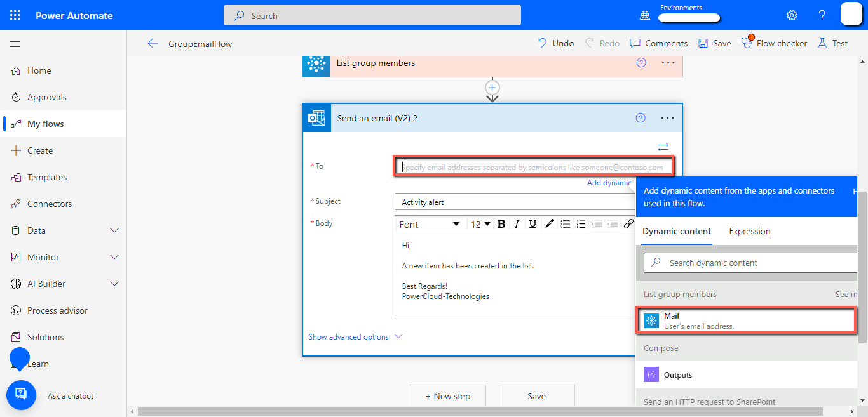Click inside the email Body text area
868x417 pixels.
coord(515,276)
